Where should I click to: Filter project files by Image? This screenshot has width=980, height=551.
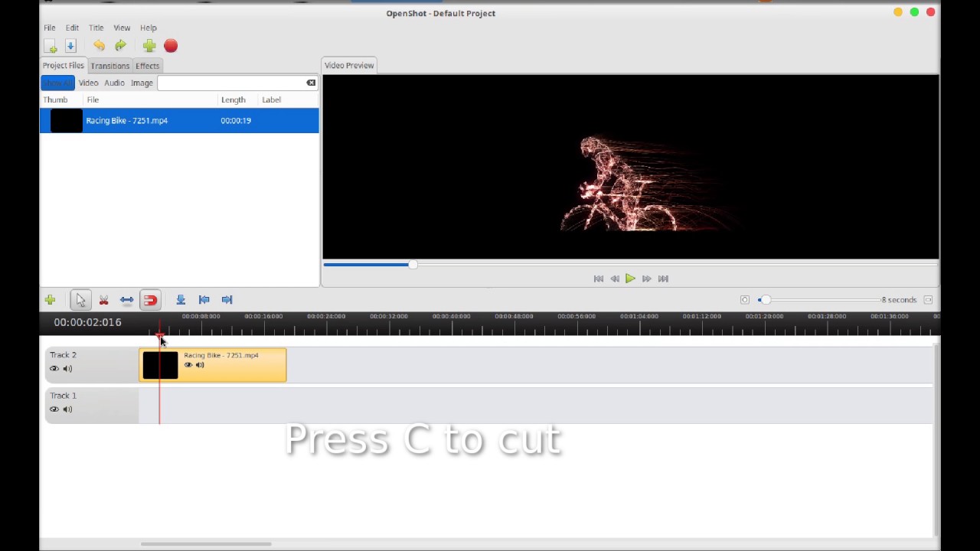point(142,83)
